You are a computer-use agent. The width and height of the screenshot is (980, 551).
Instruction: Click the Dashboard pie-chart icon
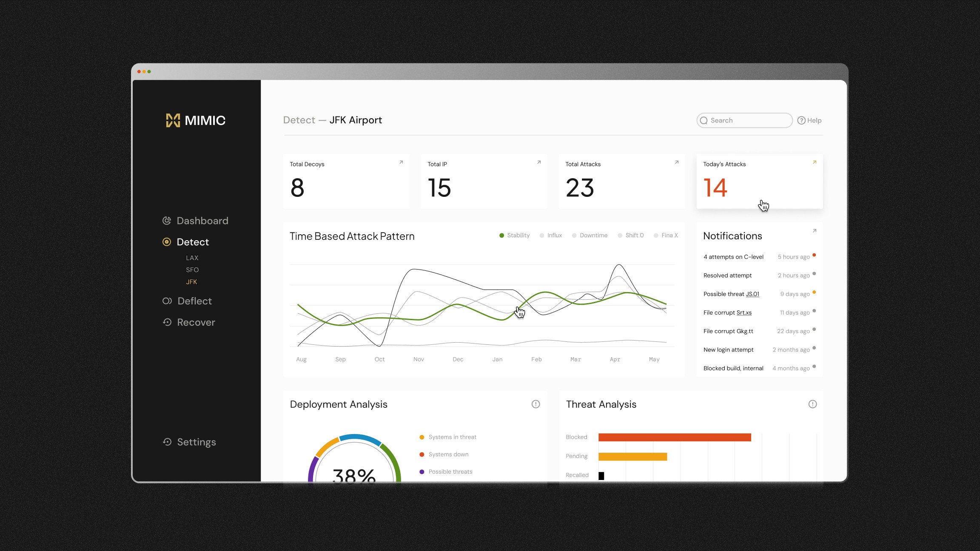coord(167,221)
